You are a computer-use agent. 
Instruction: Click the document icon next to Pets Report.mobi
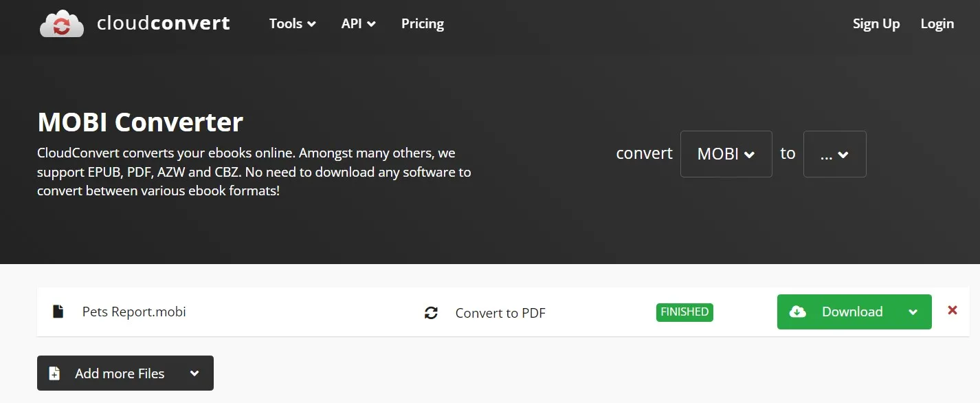(58, 312)
